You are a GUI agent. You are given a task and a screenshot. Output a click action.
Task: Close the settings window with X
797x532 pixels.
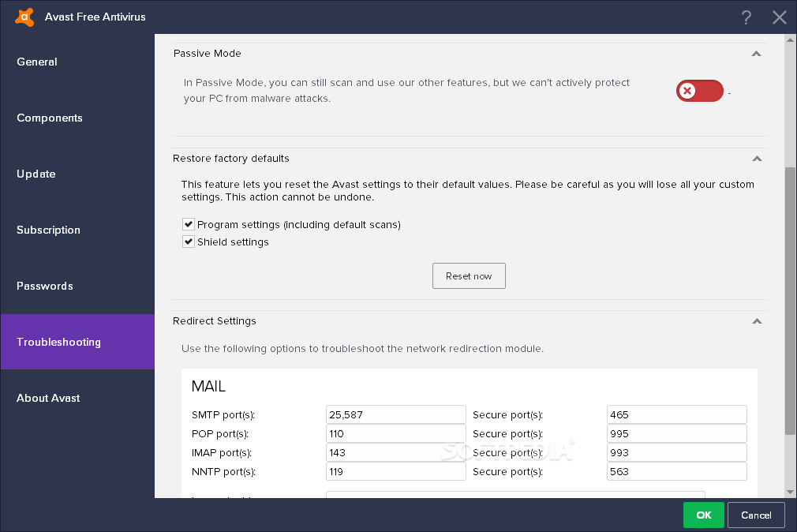click(x=779, y=17)
